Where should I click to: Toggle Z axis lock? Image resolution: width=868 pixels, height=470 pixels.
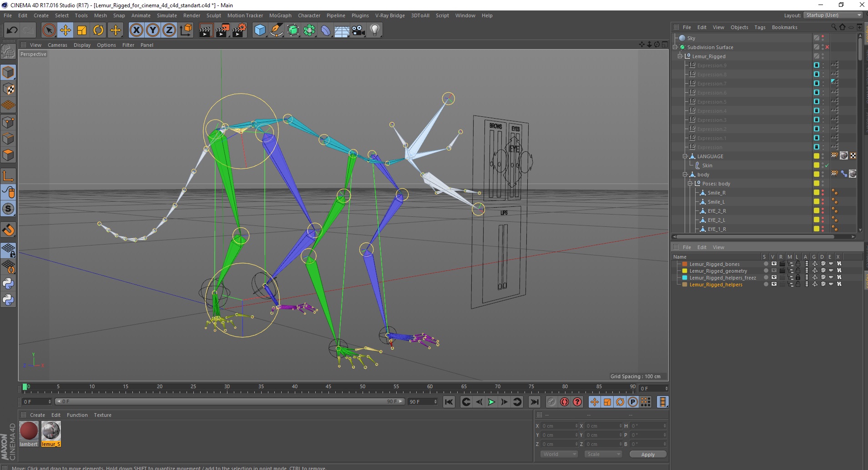click(x=169, y=30)
